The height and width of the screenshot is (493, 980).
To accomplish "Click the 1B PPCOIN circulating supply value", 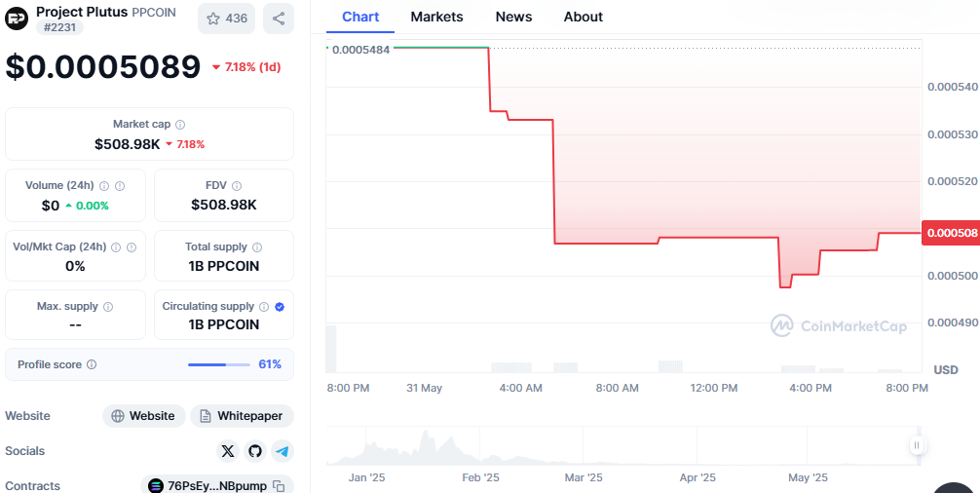I will [224, 324].
